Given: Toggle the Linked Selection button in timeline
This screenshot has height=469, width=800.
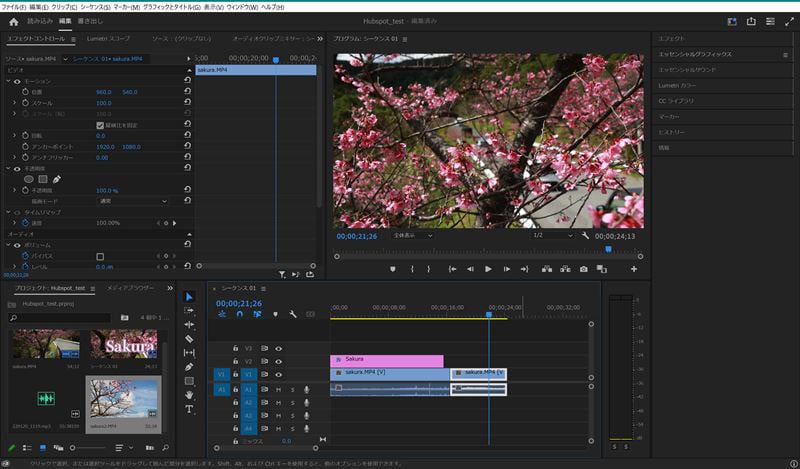Looking at the screenshot, I should pyautogui.click(x=257, y=314).
